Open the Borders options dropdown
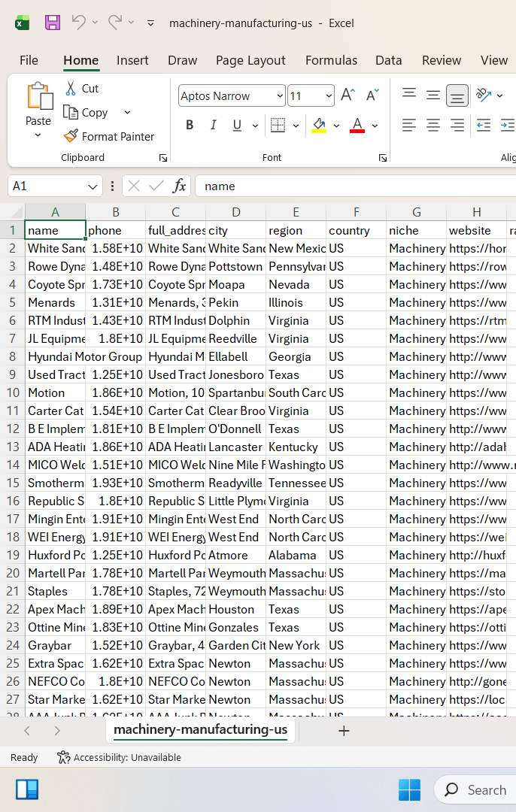Image resolution: width=516 pixels, height=812 pixels. click(x=296, y=126)
